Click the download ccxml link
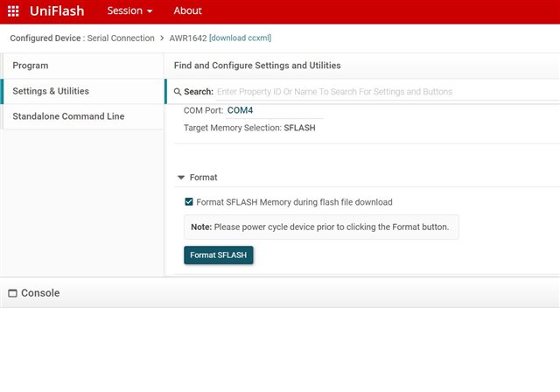The width and height of the screenshot is (560, 392). coord(240,38)
